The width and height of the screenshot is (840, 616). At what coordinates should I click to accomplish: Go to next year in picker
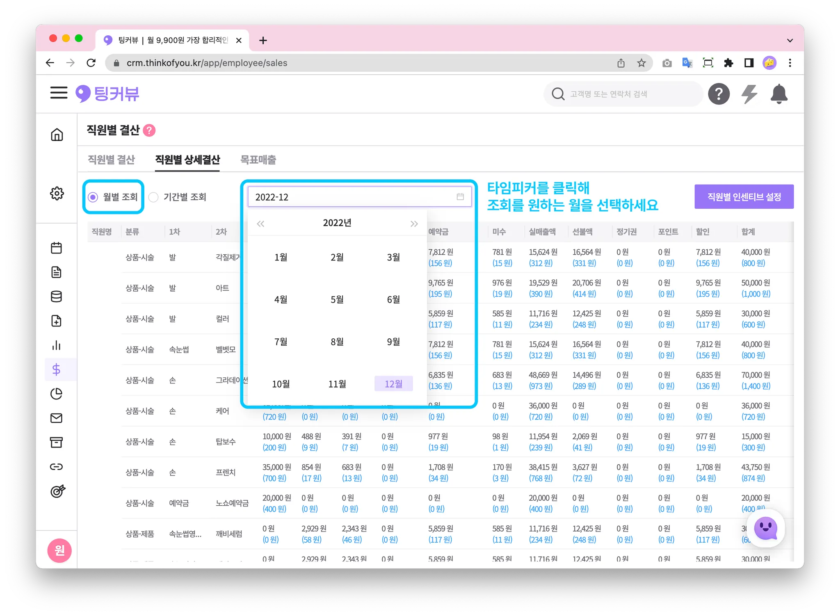point(414,224)
